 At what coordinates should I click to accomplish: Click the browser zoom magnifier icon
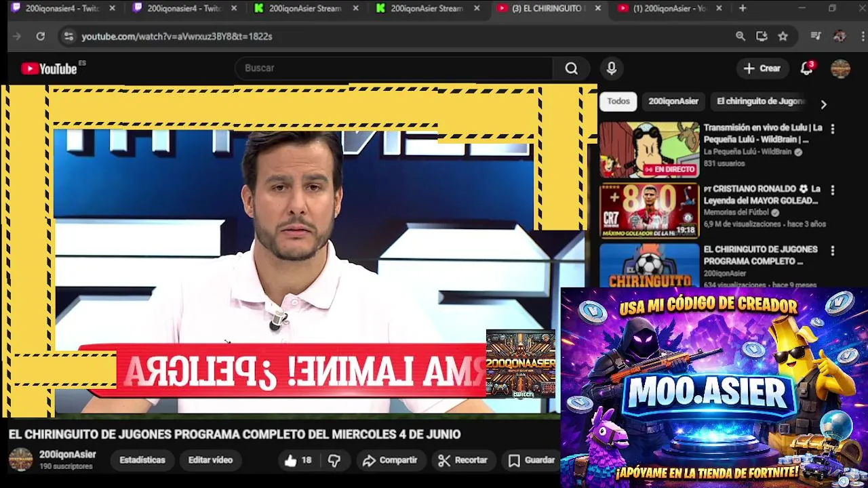coord(741,37)
